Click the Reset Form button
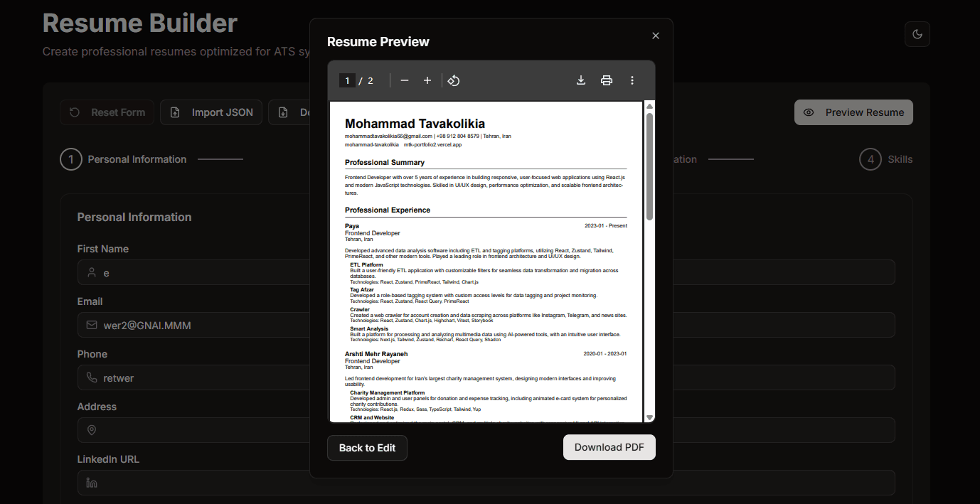This screenshot has width=980, height=504. click(107, 112)
